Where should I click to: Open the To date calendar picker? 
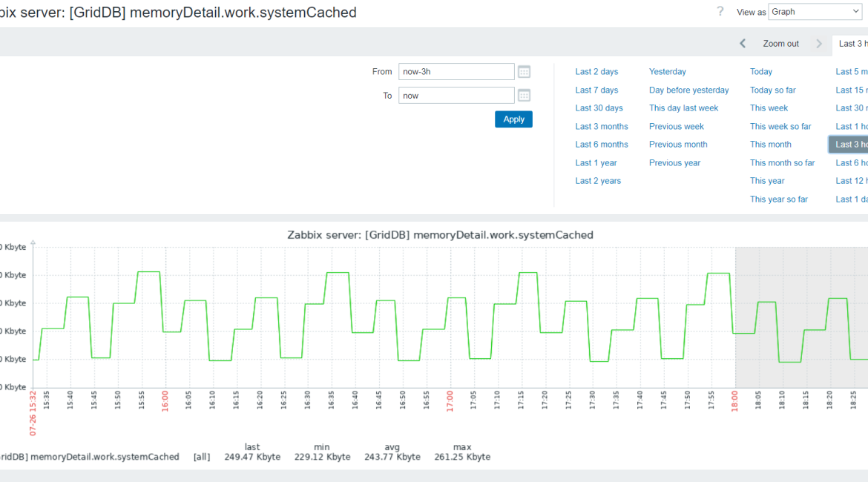tap(524, 96)
